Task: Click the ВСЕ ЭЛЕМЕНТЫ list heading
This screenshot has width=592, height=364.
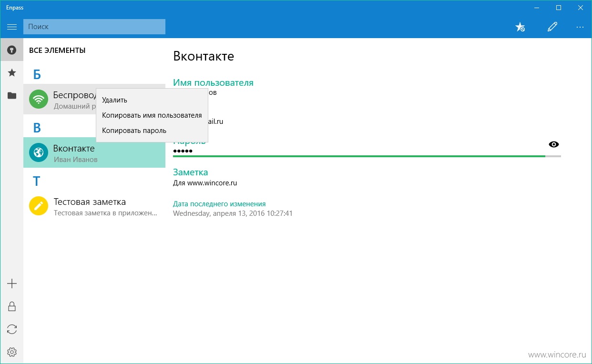Action: tap(57, 50)
